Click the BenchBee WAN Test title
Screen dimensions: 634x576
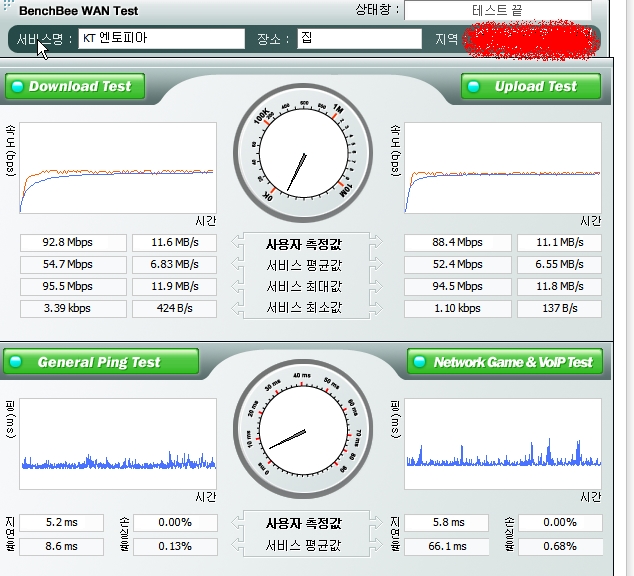pyautogui.click(x=78, y=11)
